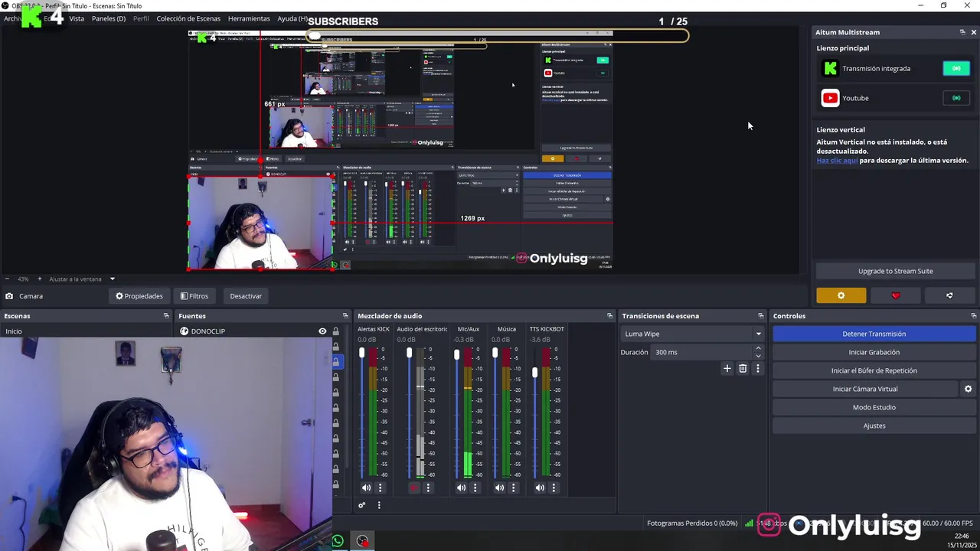This screenshot has height=551, width=980.
Task: Toggle YouTube output streaming
Action: pos(956,98)
